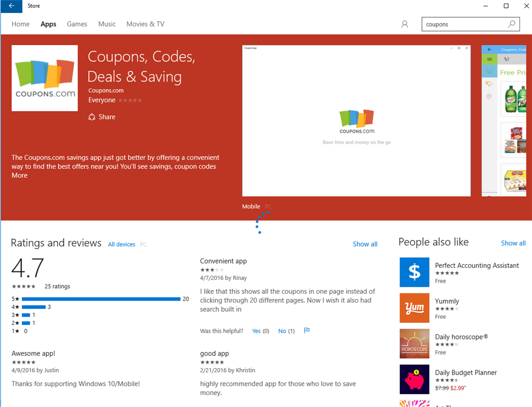
Task: Click the Awesome app! review title
Action: coord(33,354)
